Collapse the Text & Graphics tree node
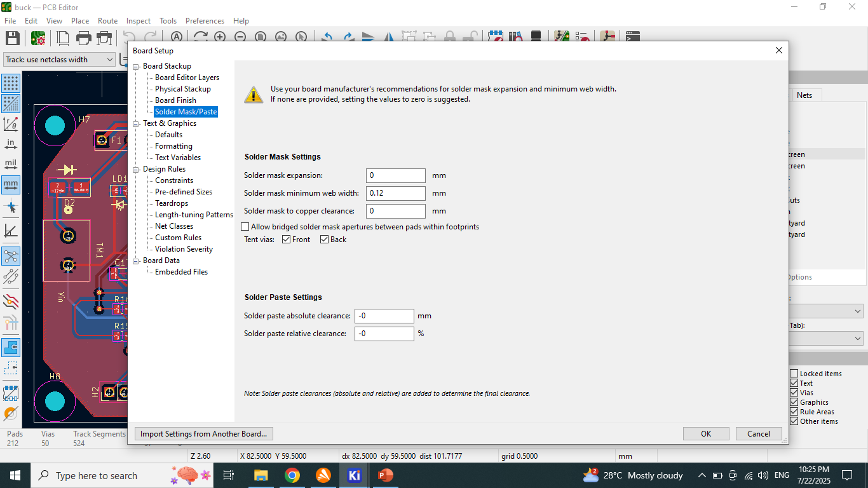The height and width of the screenshot is (488, 868). click(x=136, y=123)
